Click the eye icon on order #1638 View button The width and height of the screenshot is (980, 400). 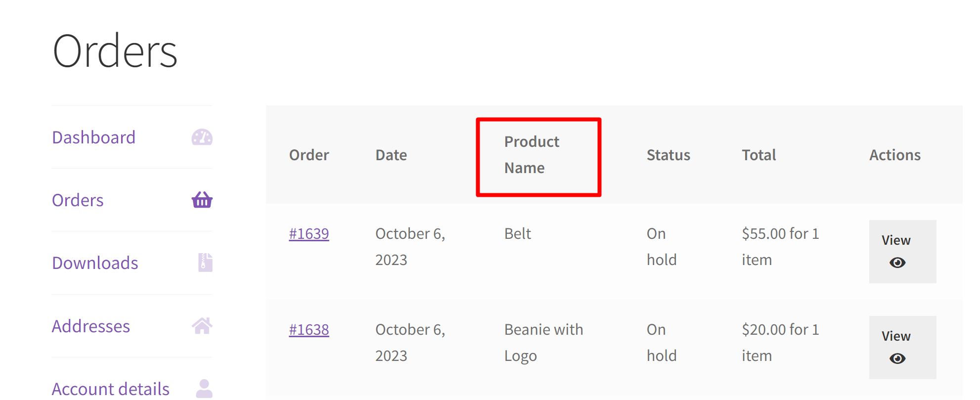tap(898, 359)
